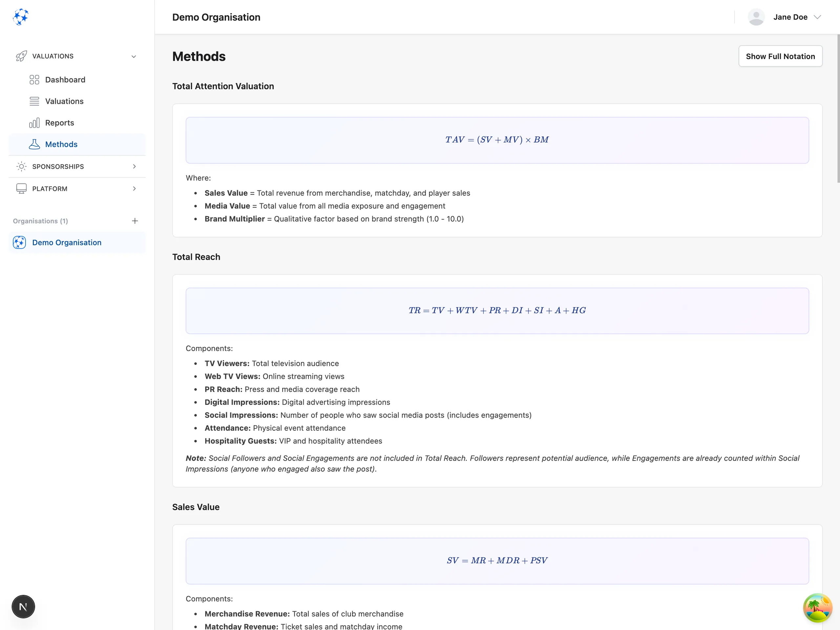Viewport: 840px width, 630px height.
Task: Click Show Full Notation button
Action: (780, 56)
